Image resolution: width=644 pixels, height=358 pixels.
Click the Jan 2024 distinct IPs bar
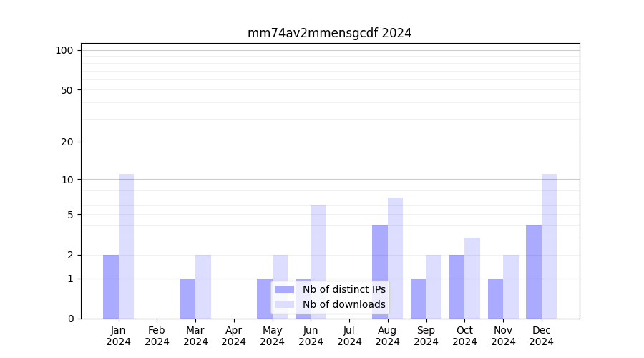click(111, 286)
